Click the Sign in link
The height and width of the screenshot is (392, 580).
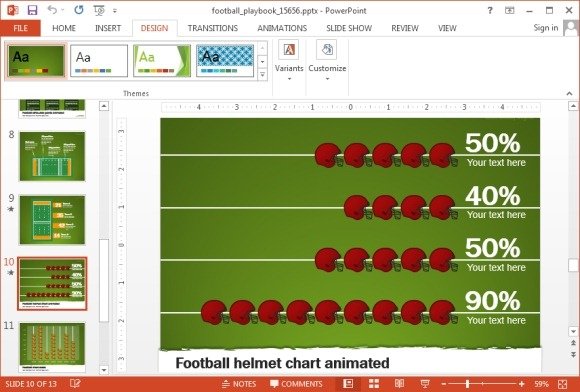pyautogui.click(x=546, y=28)
